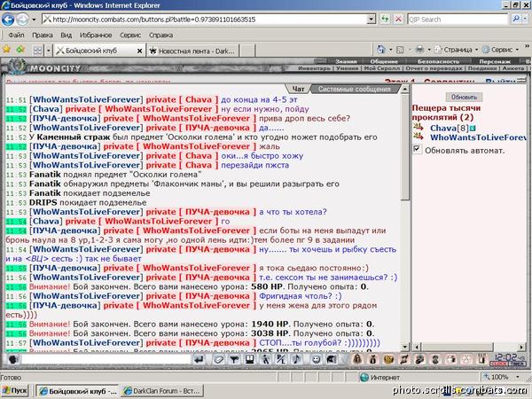
Task: Click the player list horizontal scrollbar
Action: 470,347
